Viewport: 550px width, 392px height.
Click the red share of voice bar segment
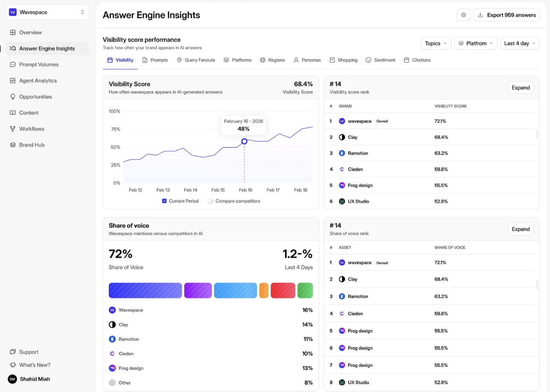(283, 290)
